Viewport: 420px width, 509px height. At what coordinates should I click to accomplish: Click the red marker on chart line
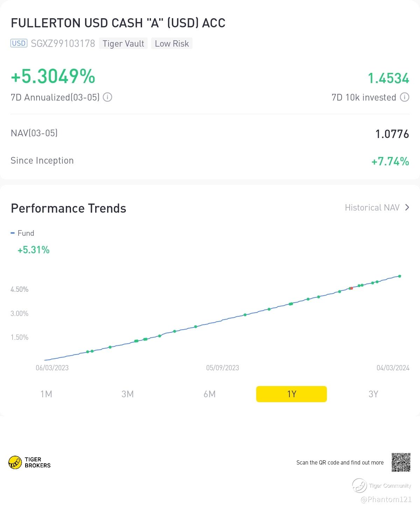(351, 288)
